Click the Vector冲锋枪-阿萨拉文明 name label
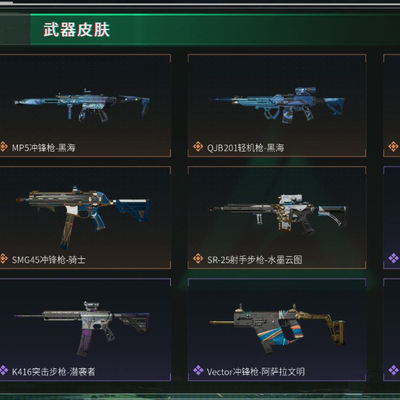This screenshot has width=400, height=400. pos(256,371)
